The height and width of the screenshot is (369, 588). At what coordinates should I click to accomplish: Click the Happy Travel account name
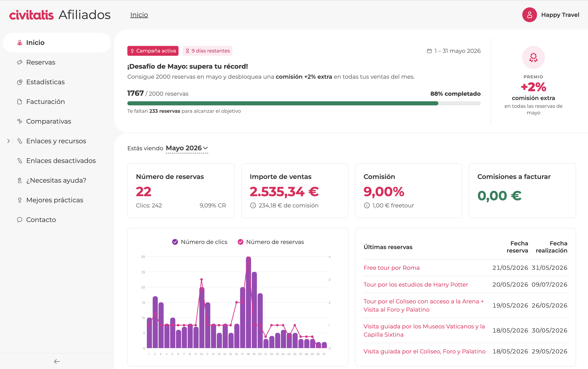pyautogui.click(x=560, y=15)
